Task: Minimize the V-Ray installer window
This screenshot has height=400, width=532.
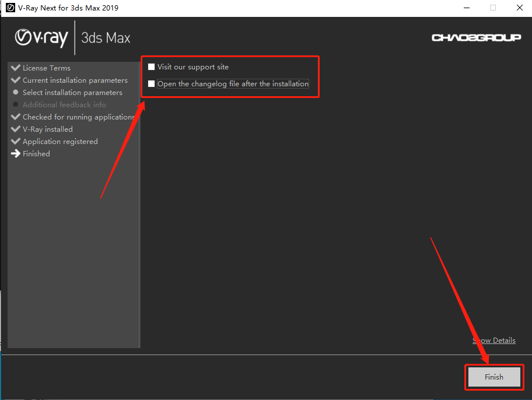Action: (x=467, y=8)
